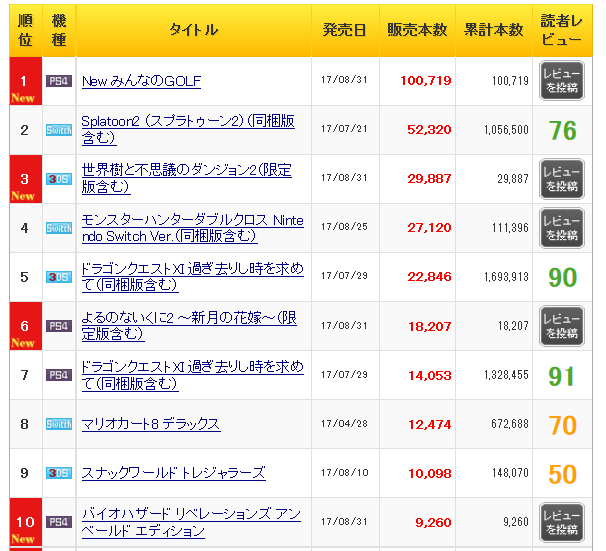The height and width of the screenshot is (551, 606).
Task: Click the sales figure 22,846
Action: 429,277
